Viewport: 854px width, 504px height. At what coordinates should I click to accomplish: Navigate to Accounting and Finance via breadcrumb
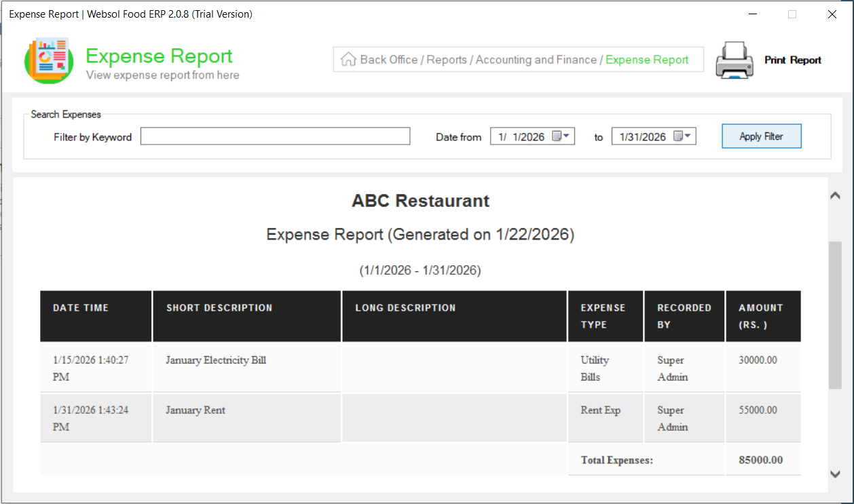[x=535, y=60]
